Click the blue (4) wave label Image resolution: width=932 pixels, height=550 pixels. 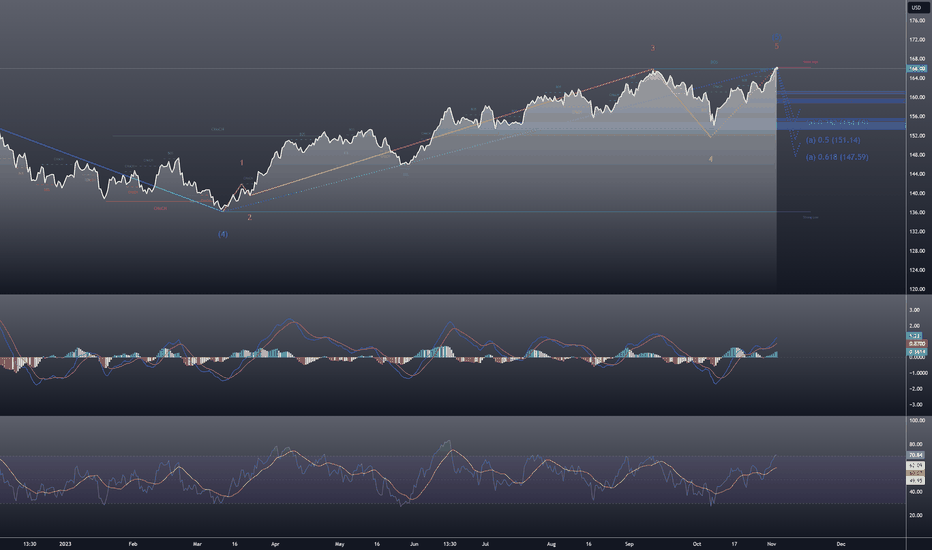[222, 234]
